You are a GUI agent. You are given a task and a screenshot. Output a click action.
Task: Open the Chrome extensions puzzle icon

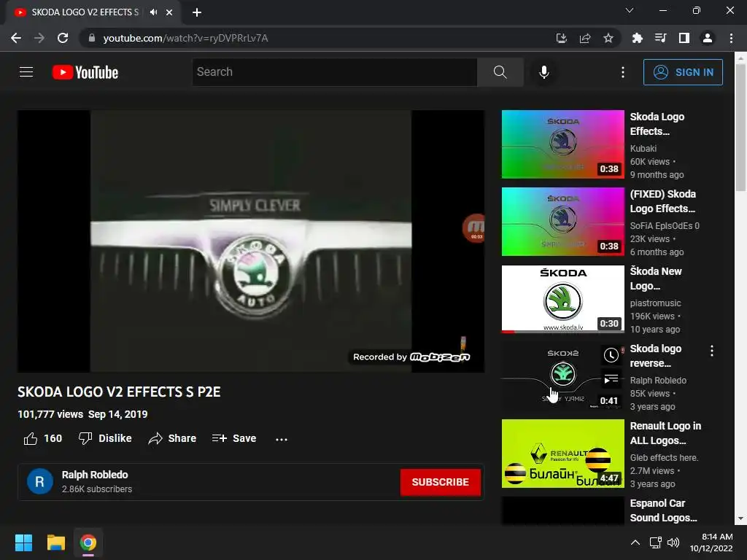tap(637, 38)
